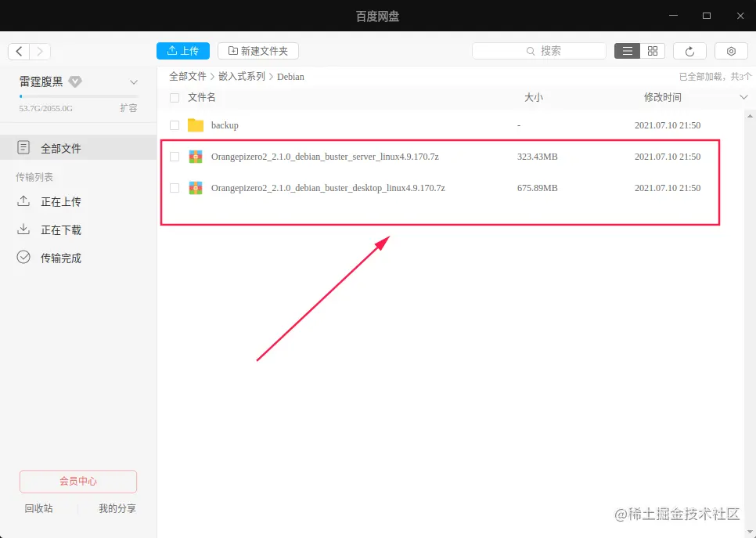
Task: Switch to list view
Action: (628, 51)
